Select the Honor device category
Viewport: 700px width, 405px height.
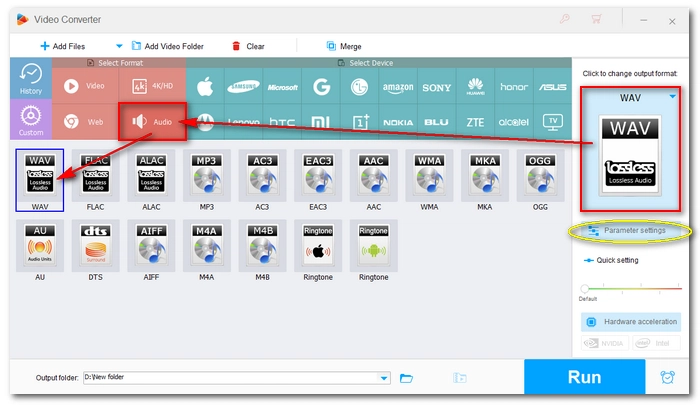513,87
